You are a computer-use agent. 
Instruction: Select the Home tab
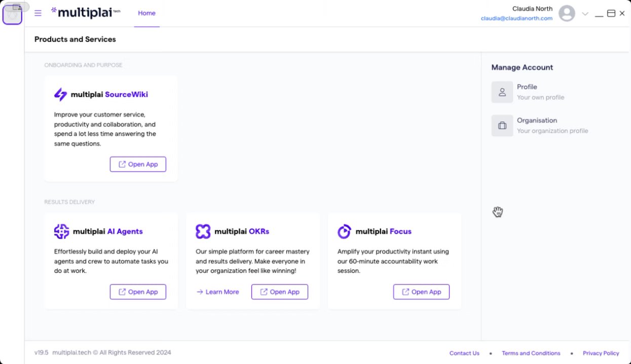[146, 13]
